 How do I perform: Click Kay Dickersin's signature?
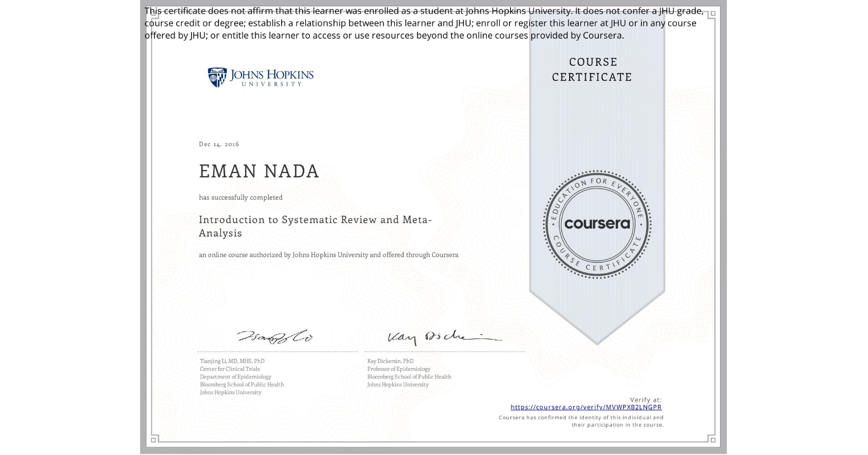point(444,337)
